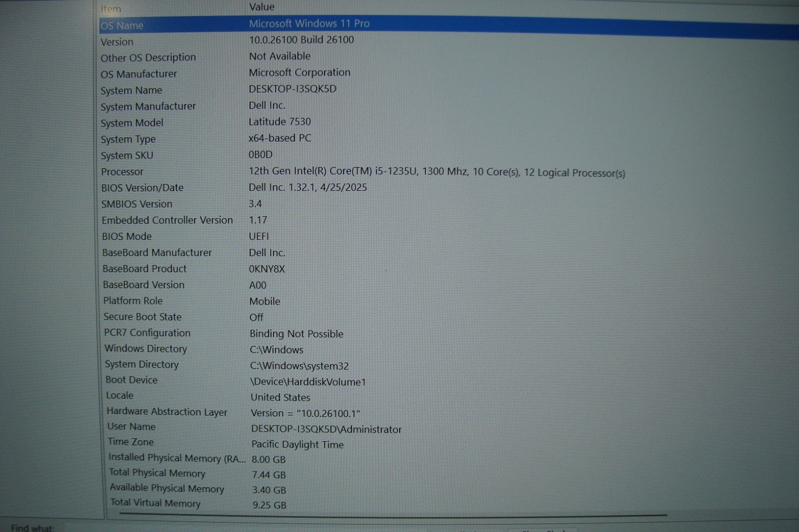Select the BIOS Version/Date row

click(x=142, y=188)
